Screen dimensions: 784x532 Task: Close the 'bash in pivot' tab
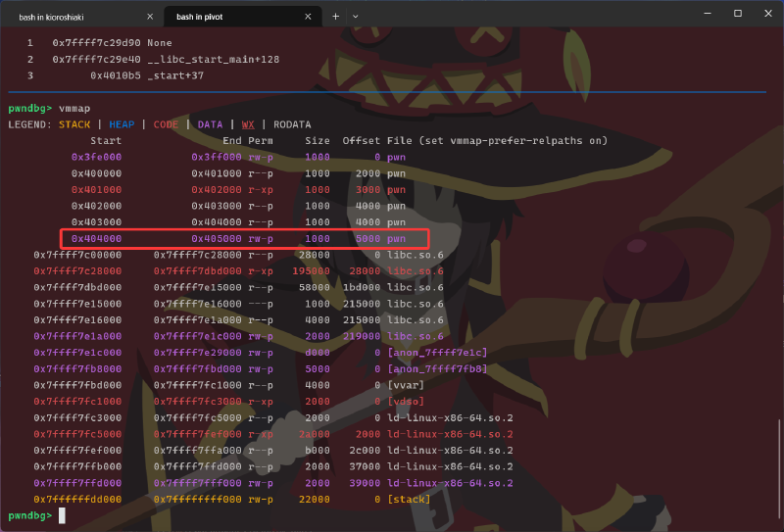[x=308, y=17]
